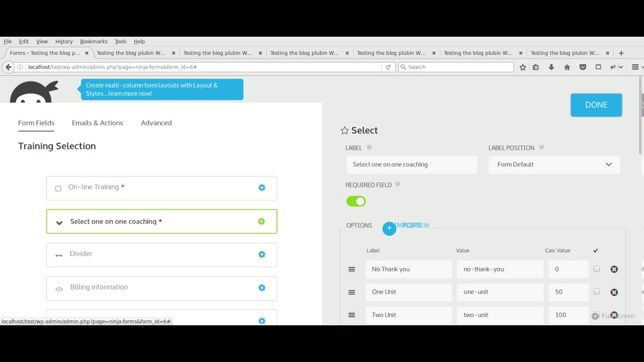Click the browser Search box
This screenshot has height=362, width=644.
pos(456,67)
